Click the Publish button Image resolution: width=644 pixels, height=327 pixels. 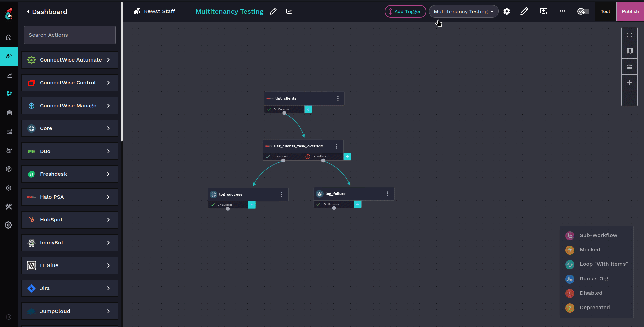(630, 11)
